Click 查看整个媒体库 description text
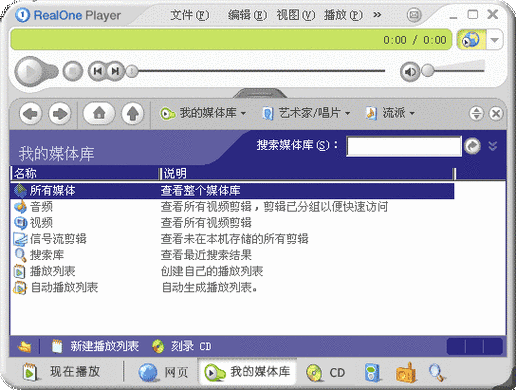 [200, 191]
